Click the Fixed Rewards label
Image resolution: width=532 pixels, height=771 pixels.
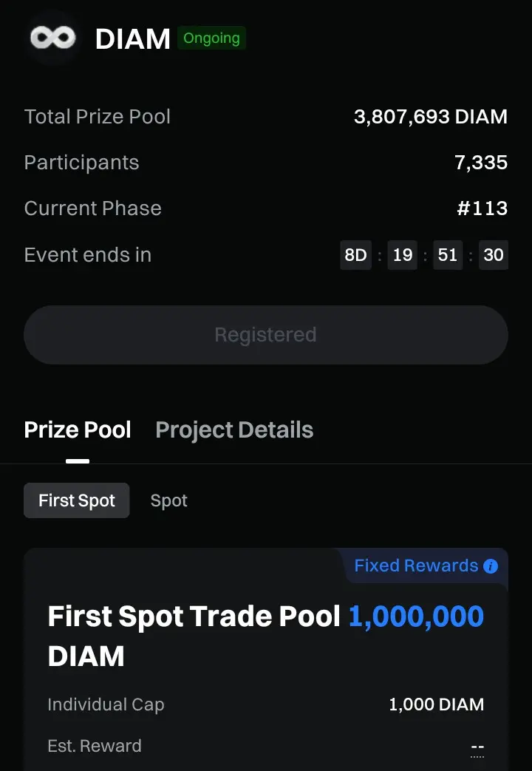(x=416, y=565)
